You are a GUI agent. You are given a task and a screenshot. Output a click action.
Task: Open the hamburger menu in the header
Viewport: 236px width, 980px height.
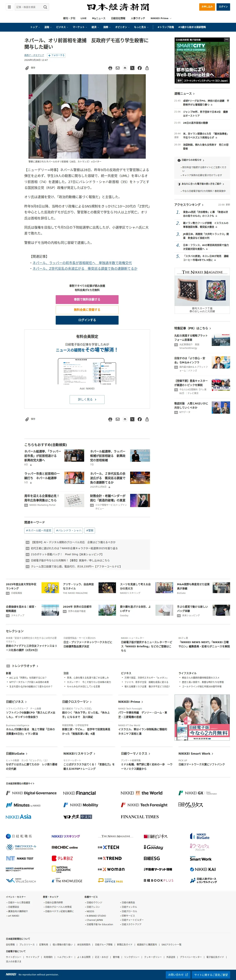coord(9,7)
